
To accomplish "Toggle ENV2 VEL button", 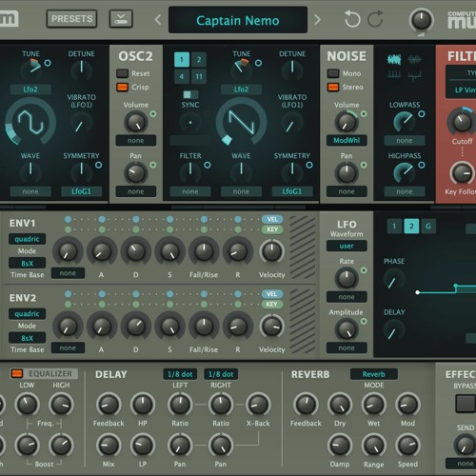I will [x=272, y=294].
